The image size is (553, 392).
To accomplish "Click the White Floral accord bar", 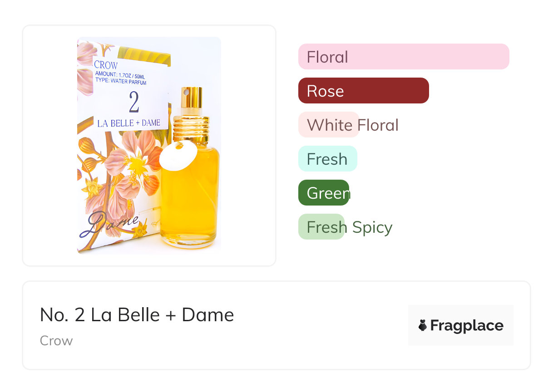I will pyautogui.click(x=329, y=125).
